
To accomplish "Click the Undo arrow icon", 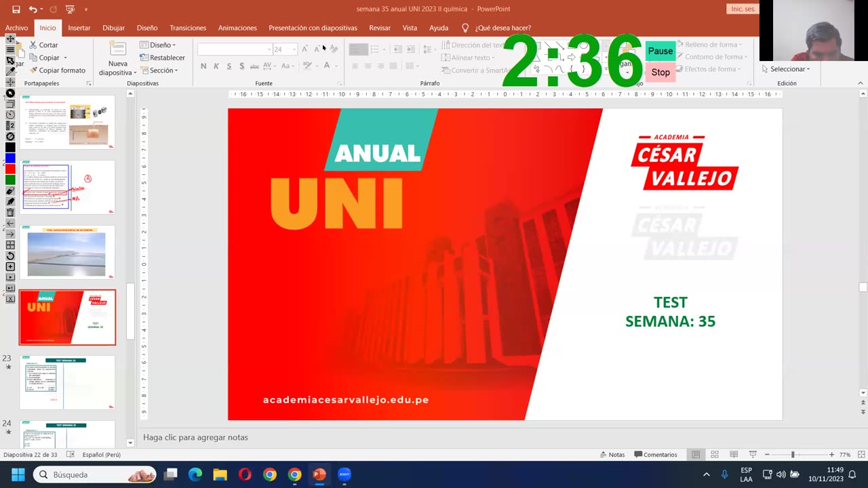I will tap(33, 9).
